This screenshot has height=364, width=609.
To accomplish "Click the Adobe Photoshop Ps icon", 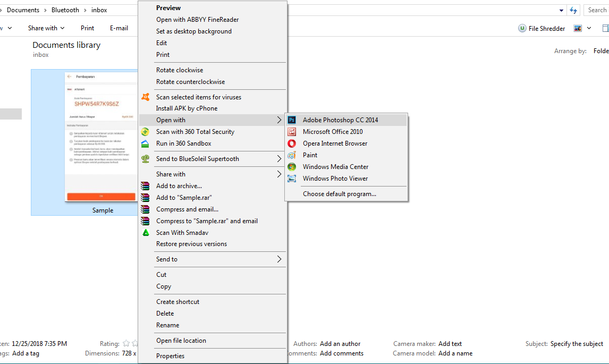I will coord(292,120).
